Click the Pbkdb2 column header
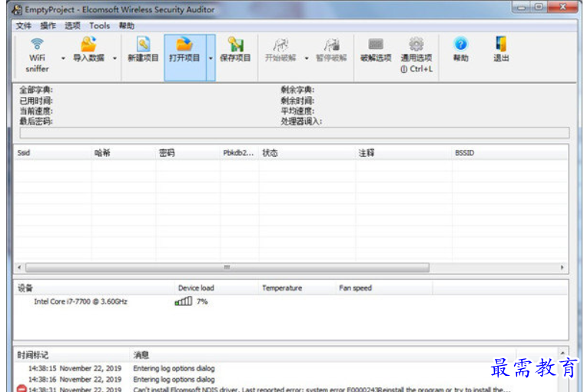This screenshot has height=392, width=584. [x=239, y=153]
